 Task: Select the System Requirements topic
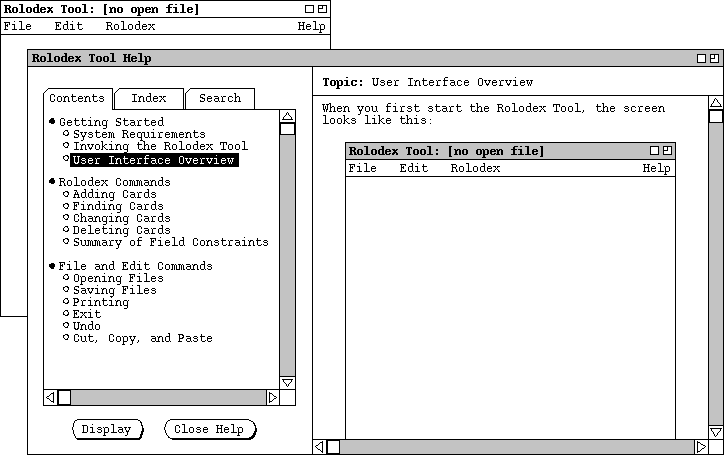[x=139, y=134]
